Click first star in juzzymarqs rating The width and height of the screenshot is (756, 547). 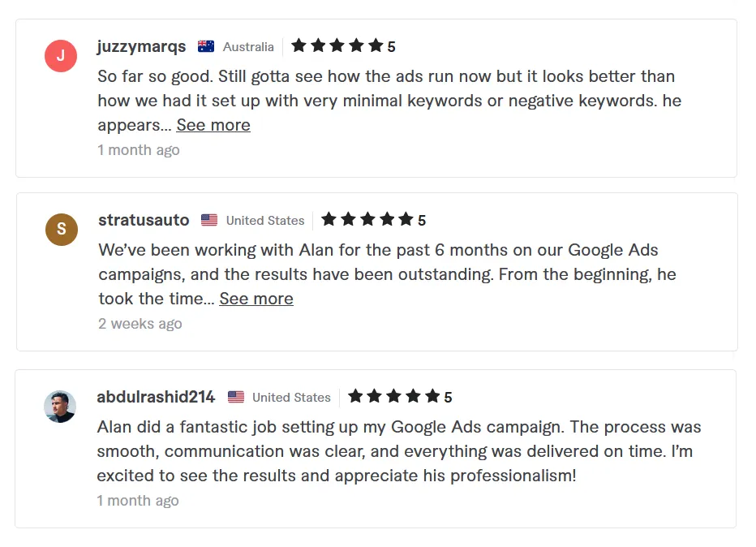pyautogui.click(x=299, y=46)
